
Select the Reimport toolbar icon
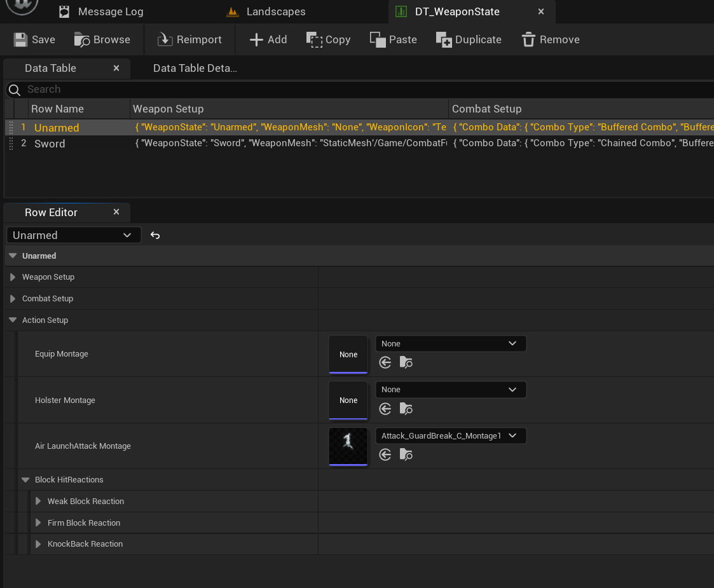(x=163, y=39)
